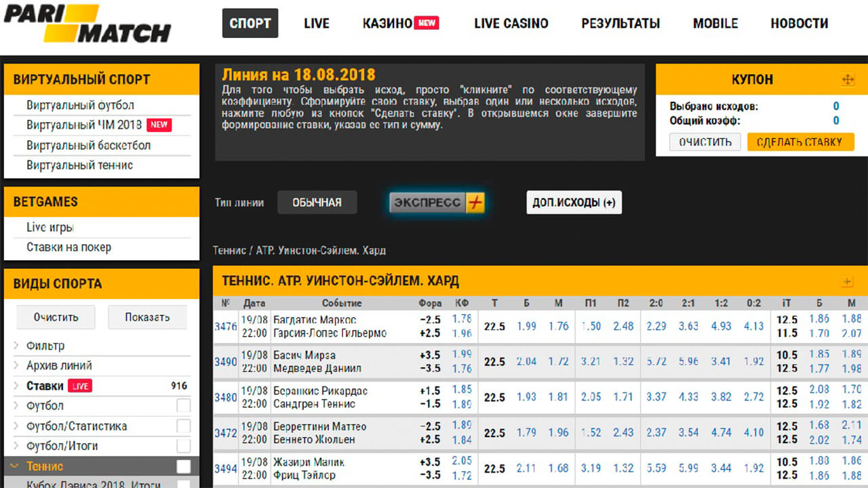Click event number 3472
868x488 pixels.
click(x=226, y=432)
